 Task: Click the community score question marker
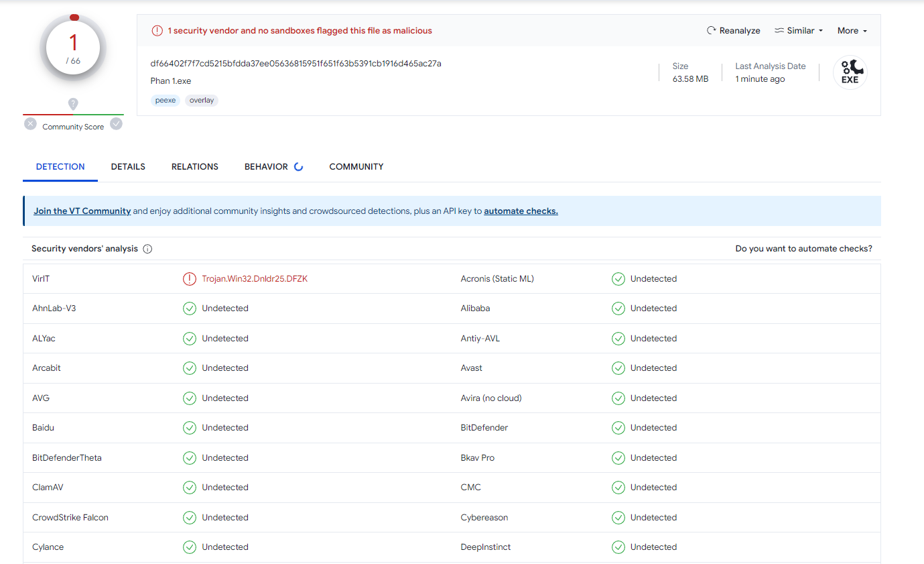pyautogui.click(x=73, y=104)
